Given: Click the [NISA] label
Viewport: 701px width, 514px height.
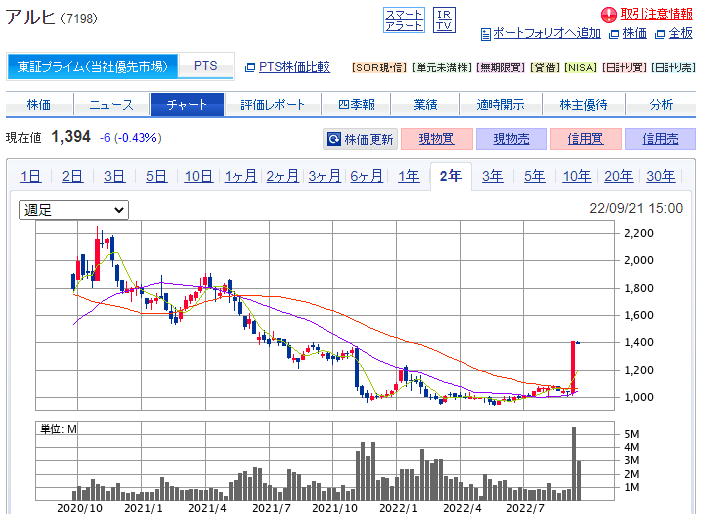Looking at the screenshot, I should (x=581, y=67).
